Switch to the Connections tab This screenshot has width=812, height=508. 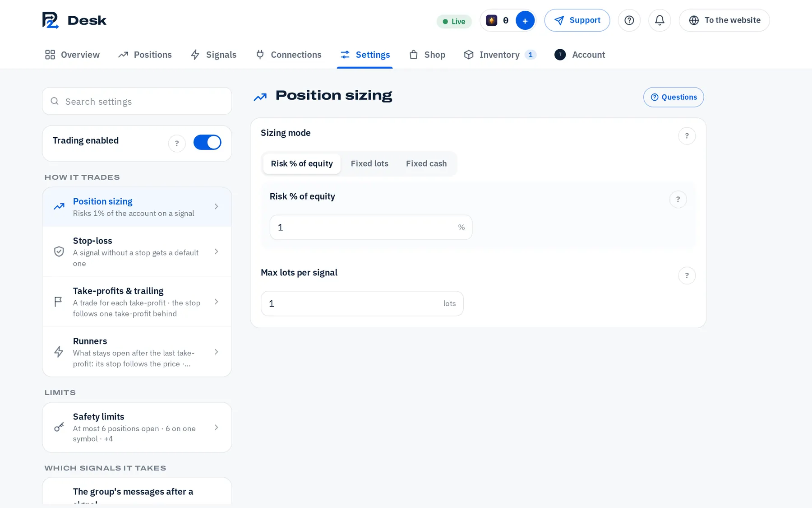tap(288, 55)
